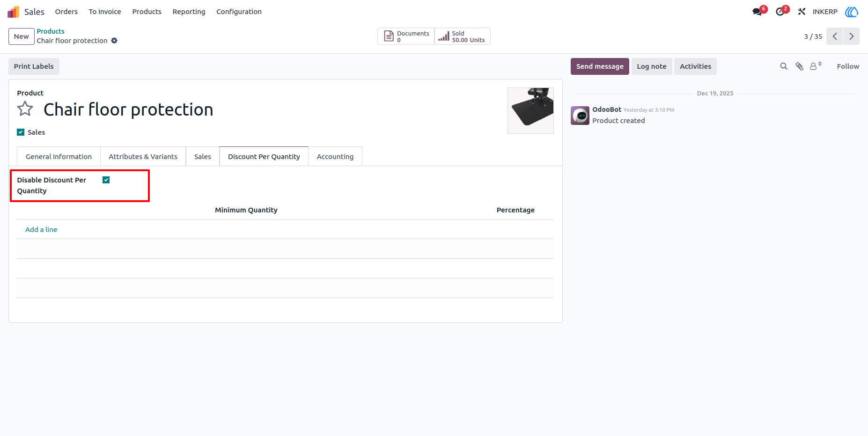This screenshot has height=436, width=868.
Task: Select Discount Per Quantity tab
Action: 264,157
